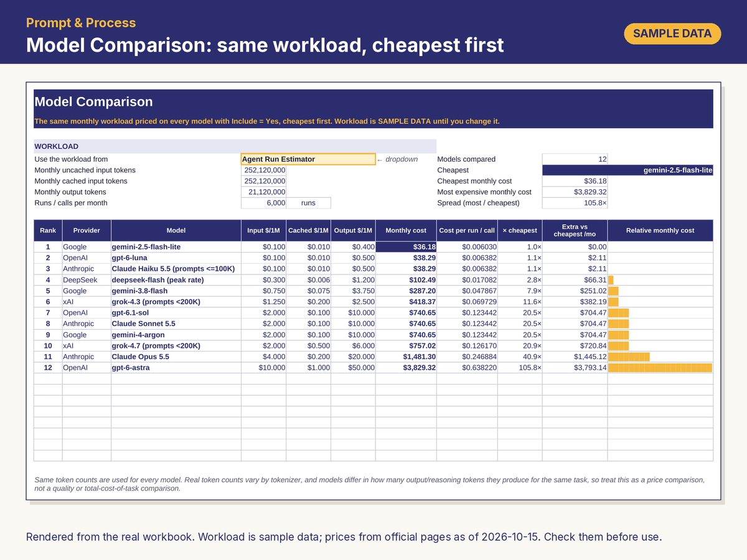Select the grok-4.3 (prompts <200K) model cell
747x560 pixels.
176,302
